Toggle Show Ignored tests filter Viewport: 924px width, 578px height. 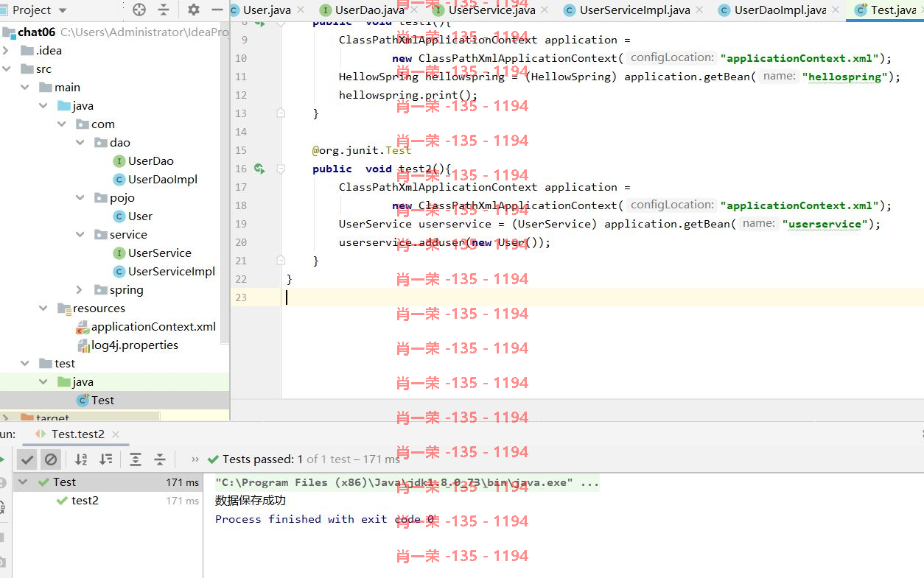pos(51,459)
